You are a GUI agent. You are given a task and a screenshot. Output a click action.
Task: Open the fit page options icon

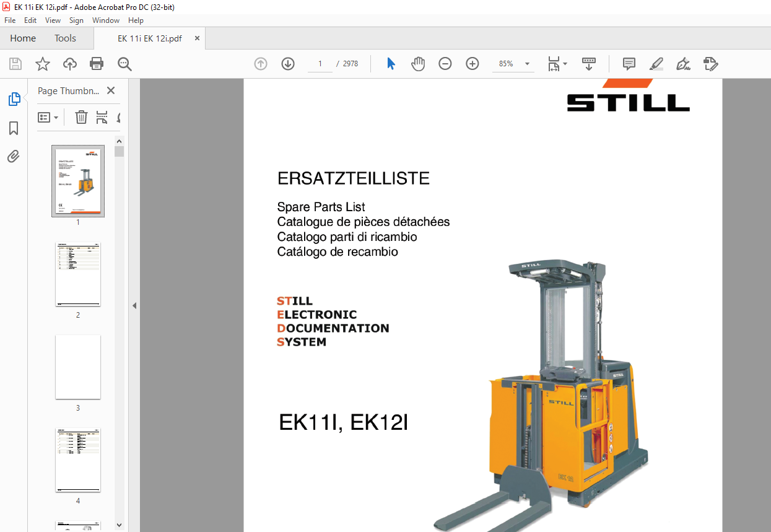click(557, 64)
